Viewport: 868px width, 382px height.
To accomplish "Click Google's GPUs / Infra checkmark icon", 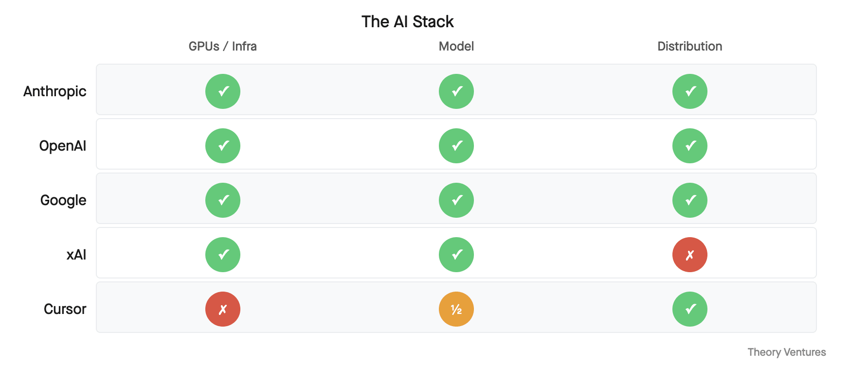I will tap(223, 200).
